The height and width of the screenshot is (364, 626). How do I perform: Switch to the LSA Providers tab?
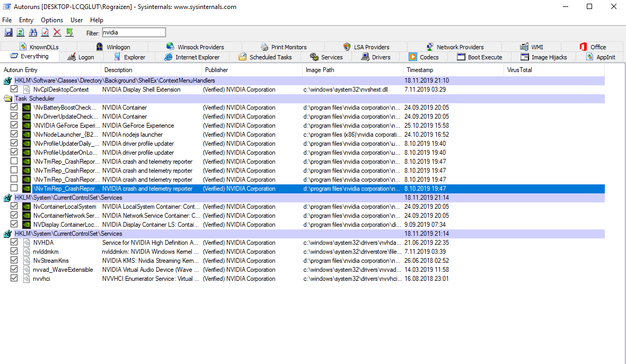tap(366, 47)
